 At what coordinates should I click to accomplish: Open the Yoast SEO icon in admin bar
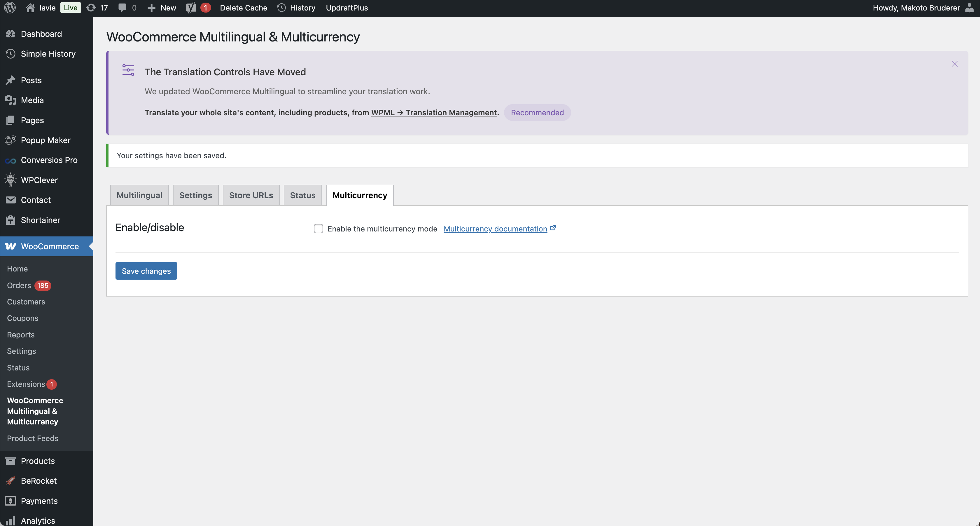point(191,8)
